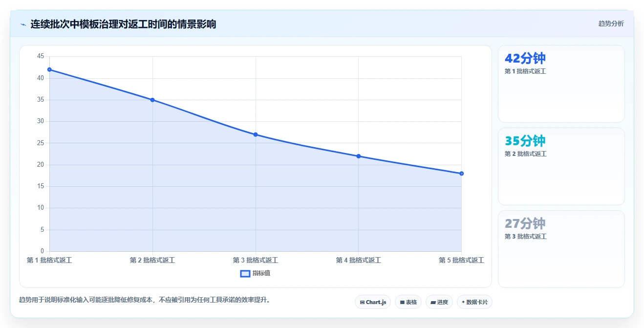Click x-axis label 第 5 批格式返工
The width and height of the screenshot is (644, 328).
click(x=461, y=261)
